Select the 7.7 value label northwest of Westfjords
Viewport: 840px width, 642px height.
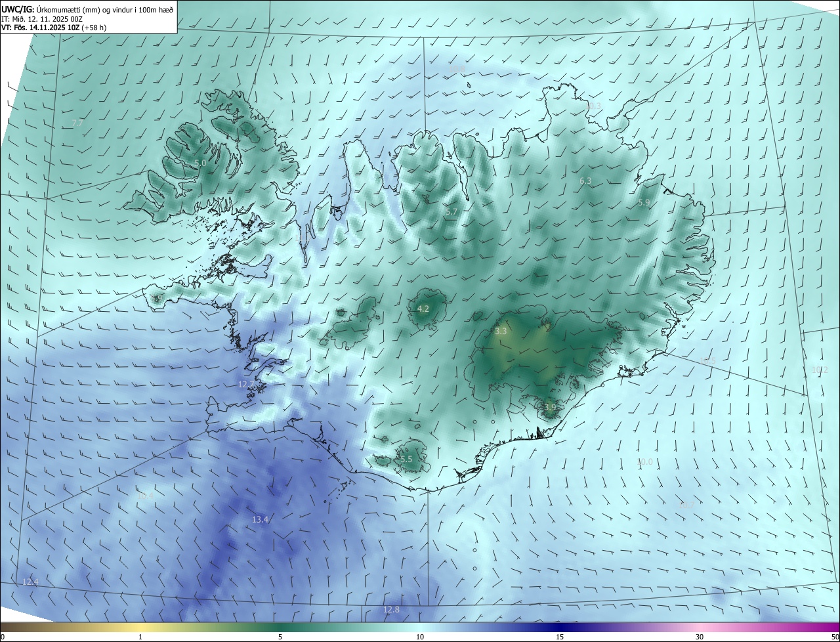[x=77, y=123]
